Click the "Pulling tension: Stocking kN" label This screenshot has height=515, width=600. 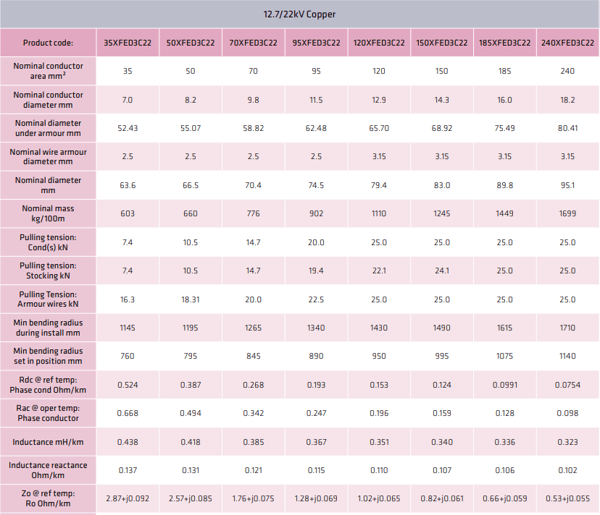[48, 270]
